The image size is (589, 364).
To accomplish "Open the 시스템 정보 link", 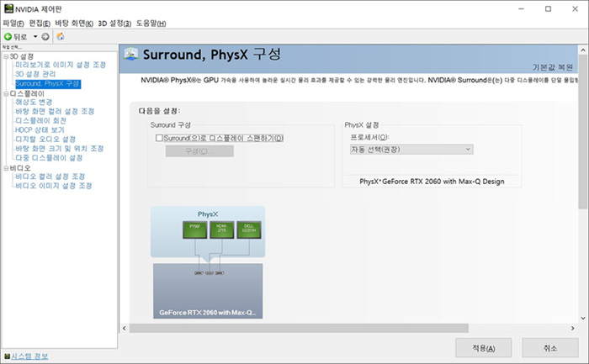I will pos(29,356).
